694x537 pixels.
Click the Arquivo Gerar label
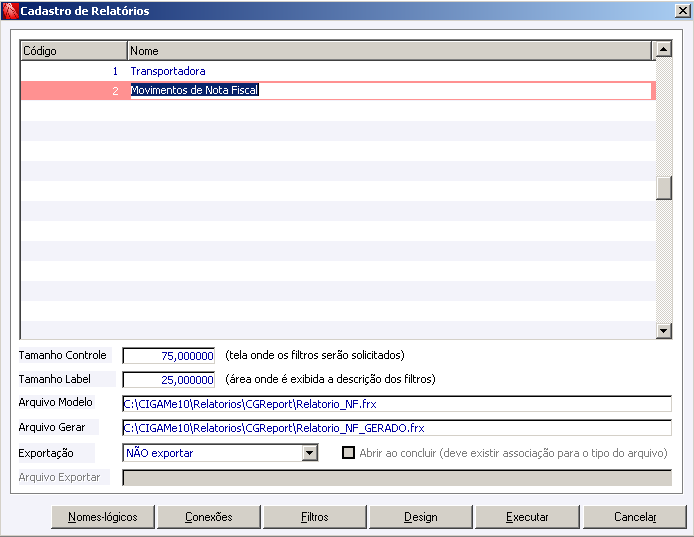coord(52,427)
